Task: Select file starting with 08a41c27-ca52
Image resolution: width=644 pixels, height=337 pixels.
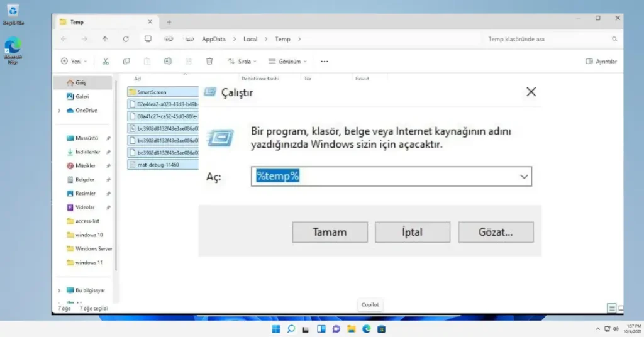Action: point(163,116)
